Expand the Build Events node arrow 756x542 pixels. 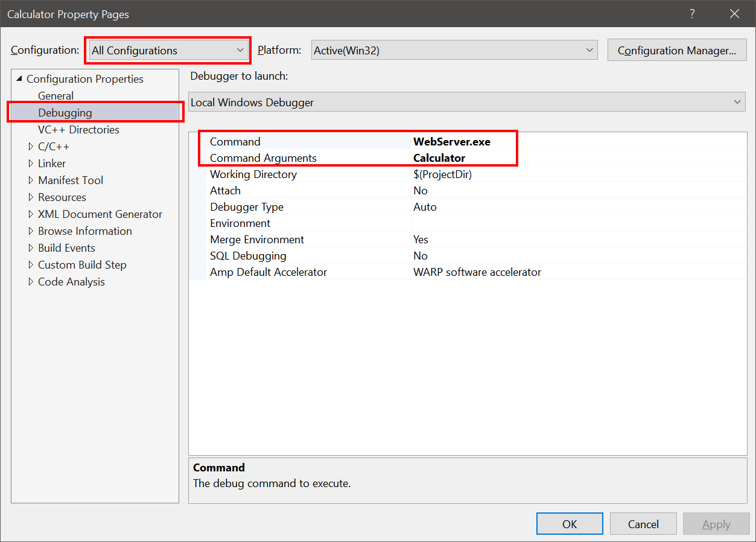(x=31, y=248)
